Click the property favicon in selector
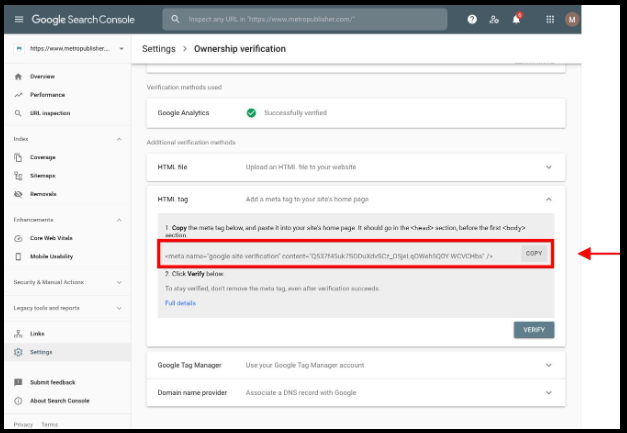 pos(19,48)
